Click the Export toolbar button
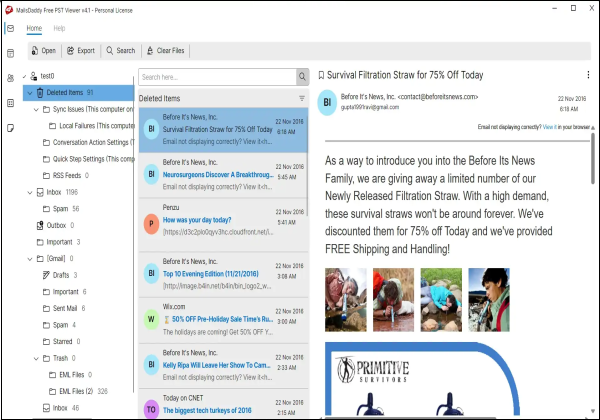Image resolution: width=600 pixels, height=420 pixels. (81, 50)
